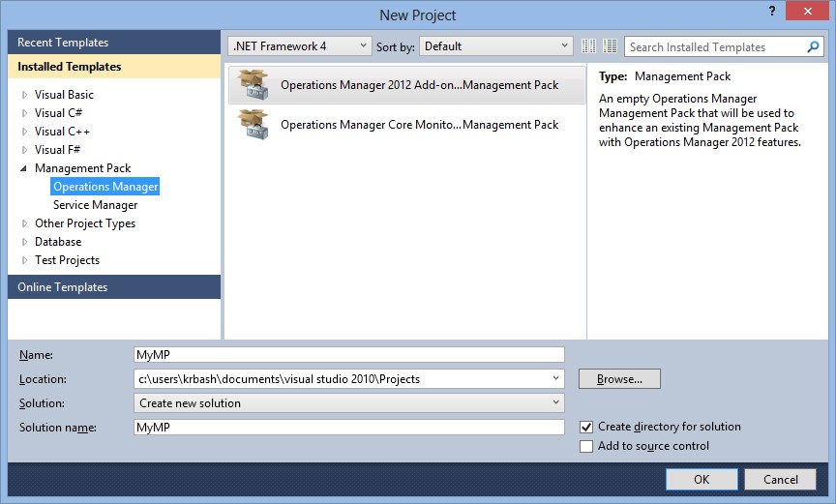The width and height of the screenshot is (836, 504).
Task: Click the Cancel button
Action: 781,480
